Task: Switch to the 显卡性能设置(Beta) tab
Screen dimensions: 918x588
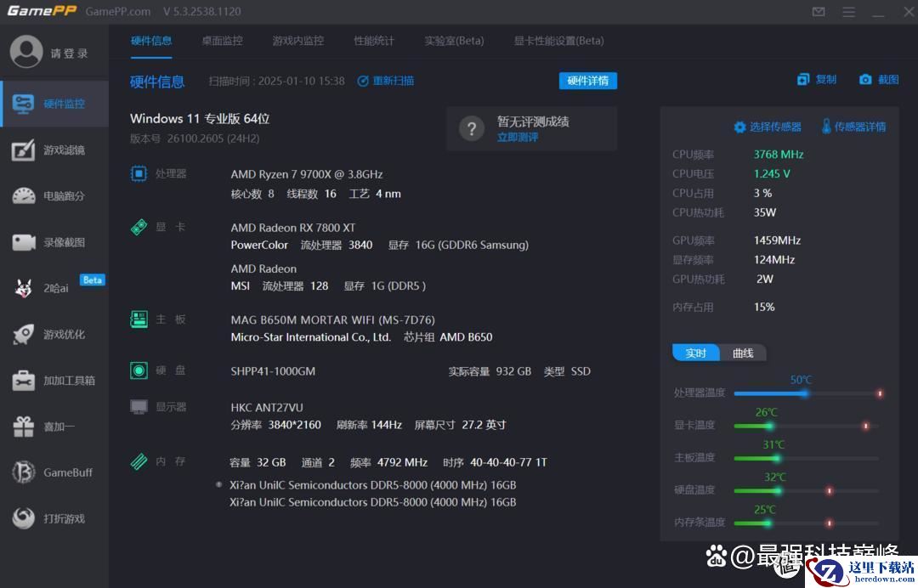Action: tap(558, 41)
